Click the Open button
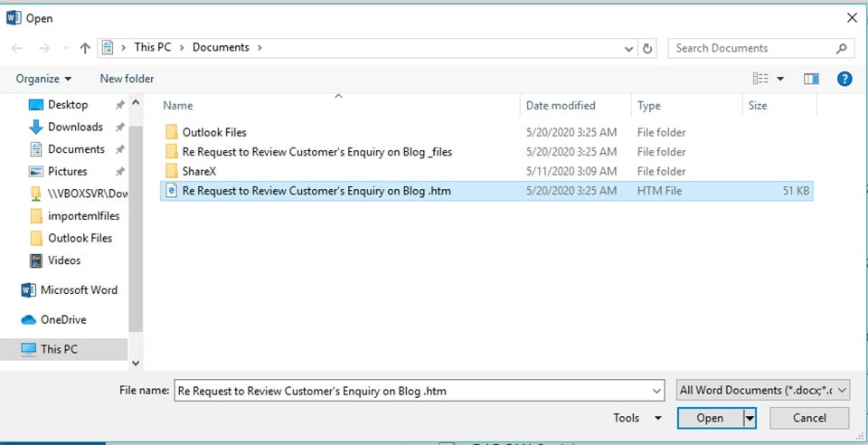 click(711, 419)
